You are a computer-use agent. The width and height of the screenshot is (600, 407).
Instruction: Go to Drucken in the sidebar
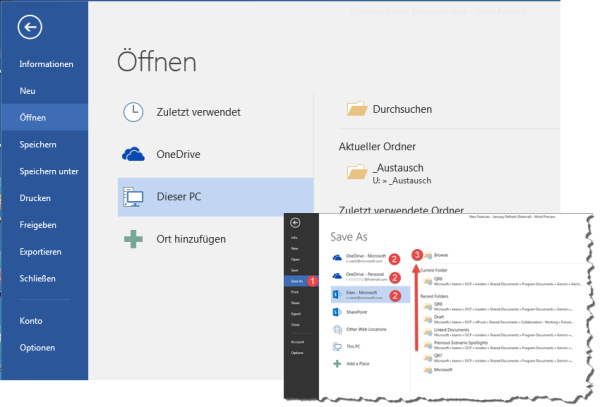35,198
